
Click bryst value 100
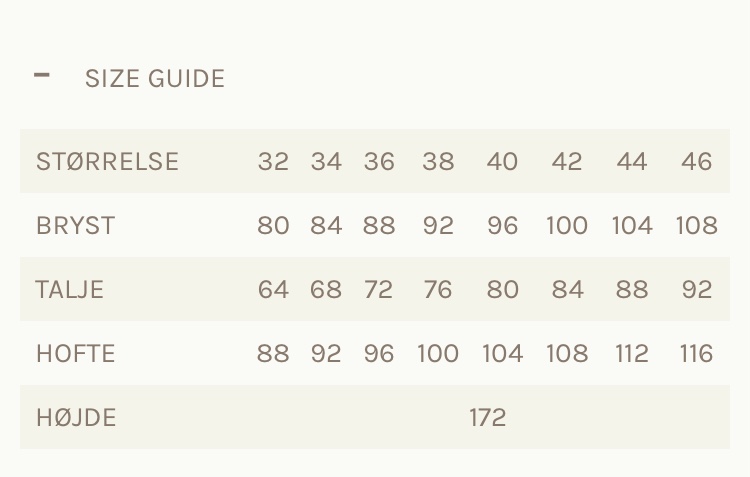point(567,225)
